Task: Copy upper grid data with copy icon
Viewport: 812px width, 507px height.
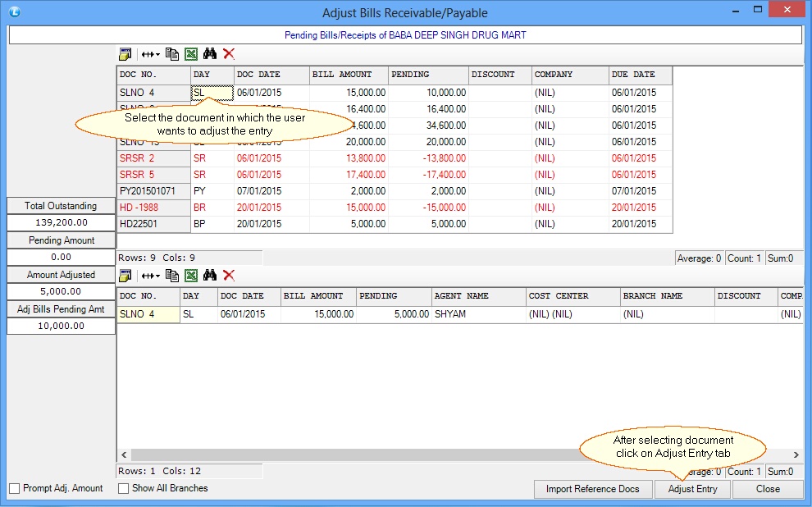Action: (x=172, y=54)
